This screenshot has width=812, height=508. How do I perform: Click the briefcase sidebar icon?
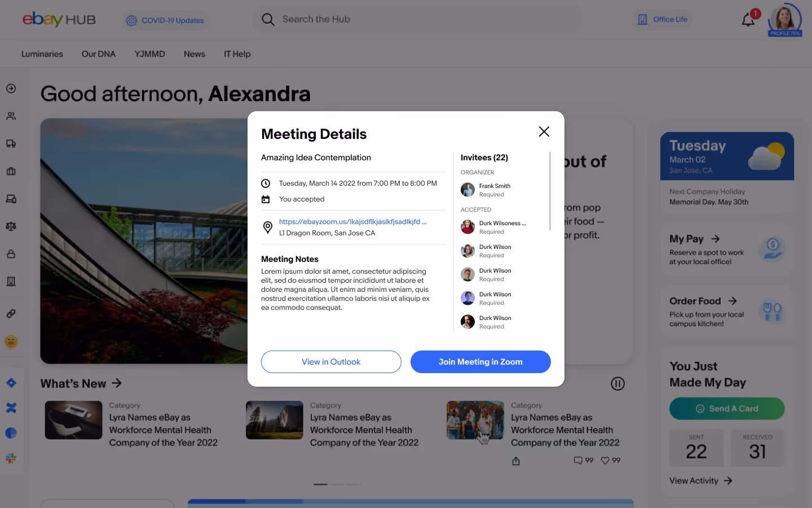tap(11, 171)
